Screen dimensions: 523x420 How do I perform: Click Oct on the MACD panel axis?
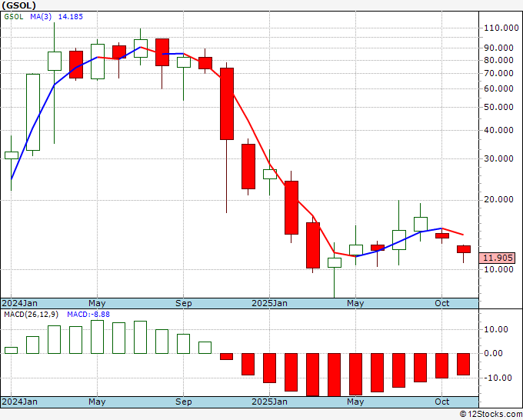pyautogui.click(x=442, y=402)
